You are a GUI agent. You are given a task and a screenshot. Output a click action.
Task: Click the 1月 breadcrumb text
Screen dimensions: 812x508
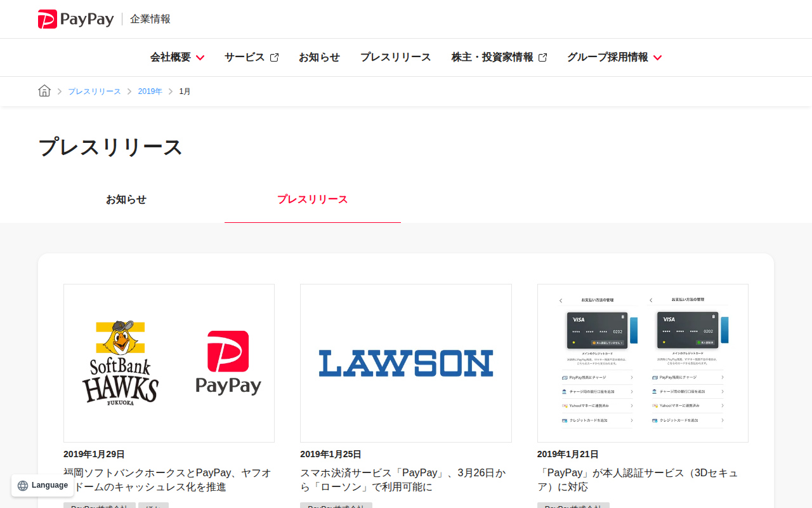[185, 91]
